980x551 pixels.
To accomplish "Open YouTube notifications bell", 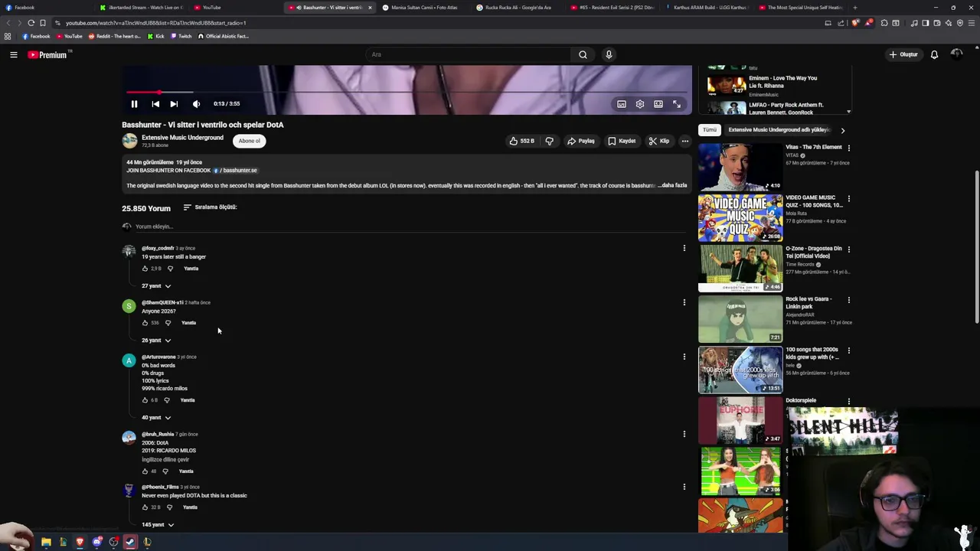I will 934,54.
